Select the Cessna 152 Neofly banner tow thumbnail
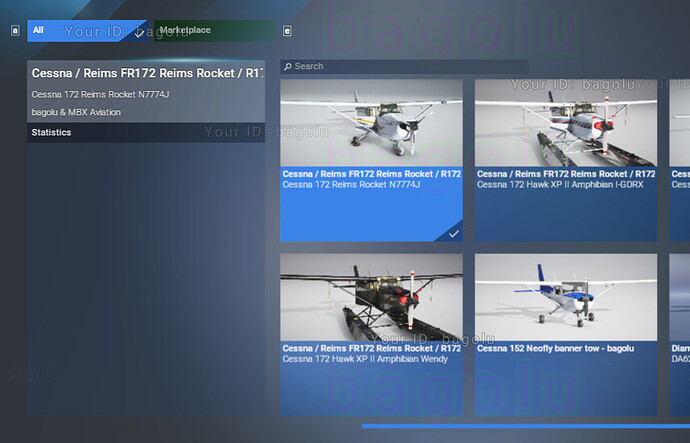Viewport: 690px width, 443px height. [566, 297]
